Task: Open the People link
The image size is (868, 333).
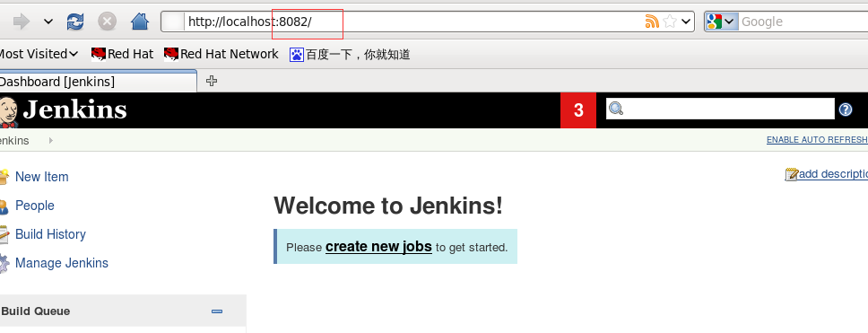Action: point(35,206)
